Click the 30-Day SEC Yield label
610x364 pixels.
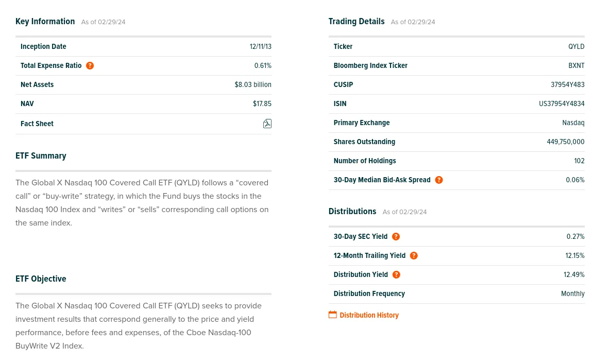pos(360,237)
